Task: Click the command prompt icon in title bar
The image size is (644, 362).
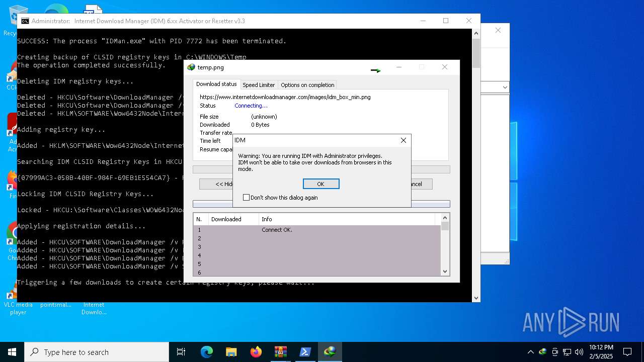Action: (x=25, y=21)
